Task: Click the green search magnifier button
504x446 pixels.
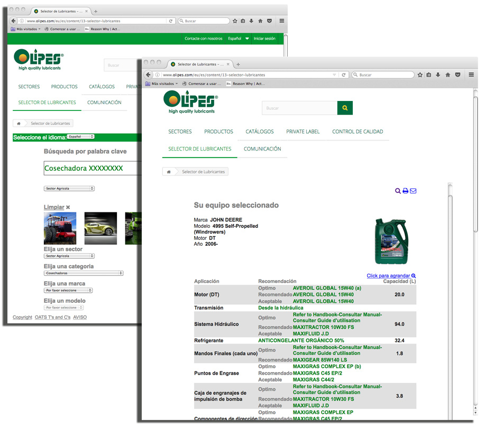Action: pyautogui.click(x=345, y=108)
